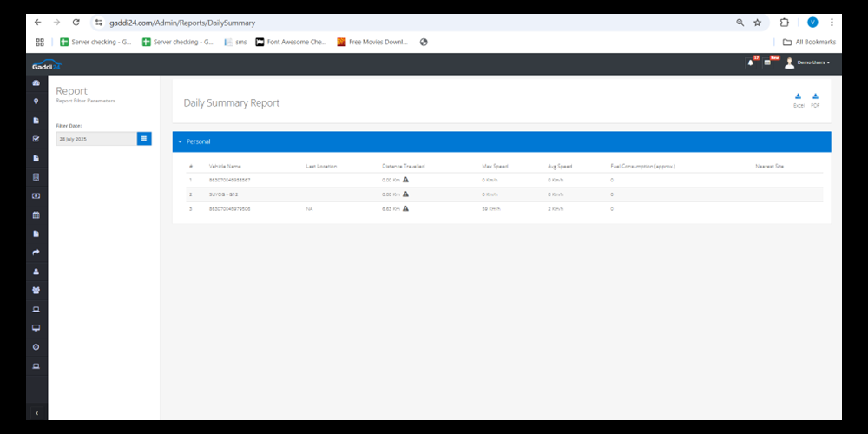Collapse the left sidebar with arrow
This screenshot has width=868, height=434.
point(36,414)
